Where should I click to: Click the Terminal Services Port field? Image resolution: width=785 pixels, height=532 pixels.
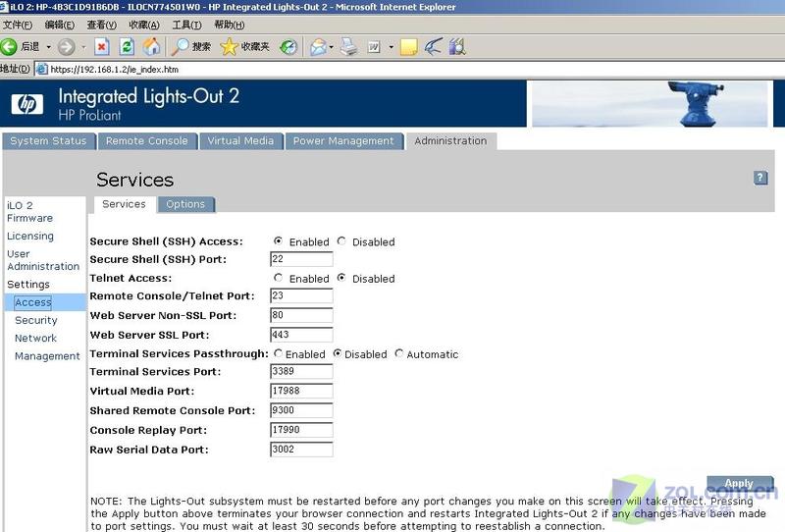[x=301, y=371]
